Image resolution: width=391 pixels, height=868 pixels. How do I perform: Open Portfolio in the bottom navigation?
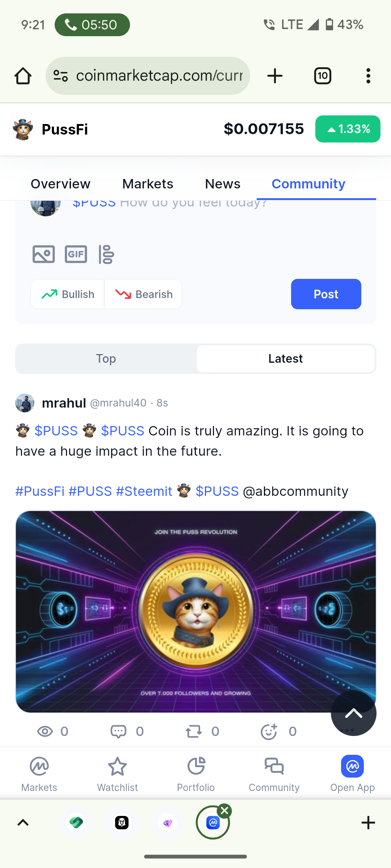pyautogui.click(x=196, y=774)
